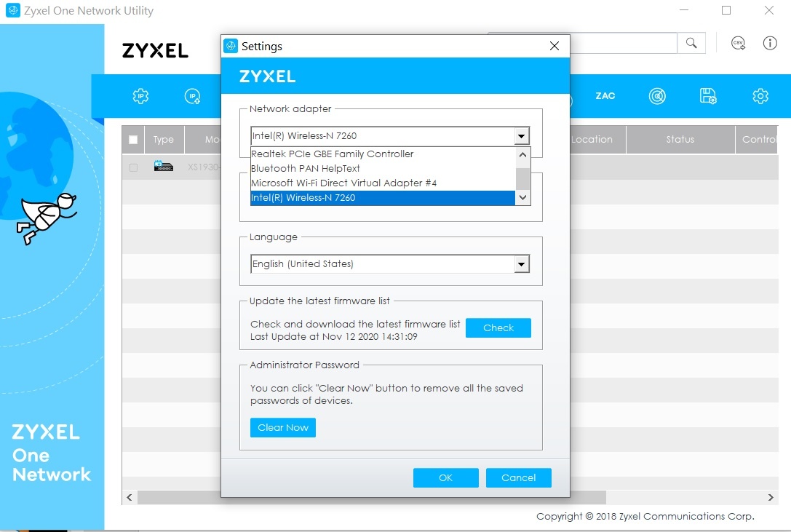Screen dimensions: 791x532
Task: Click the save configuration floppy icon
Action: pos(708,96)
